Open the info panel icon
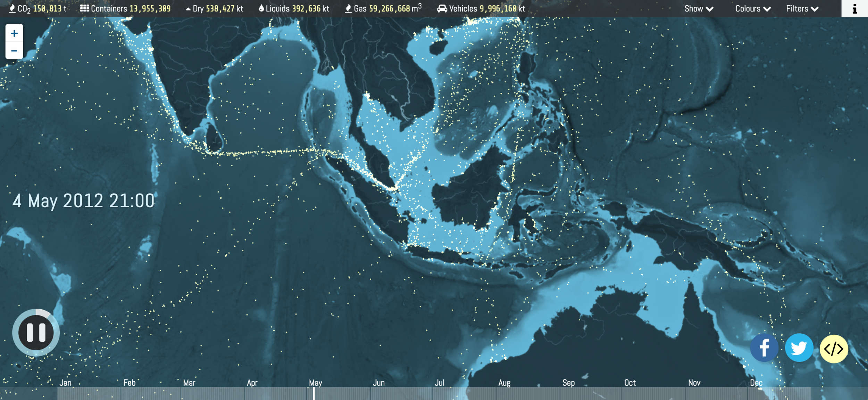 pyautogui.click(x=854, y=9)
